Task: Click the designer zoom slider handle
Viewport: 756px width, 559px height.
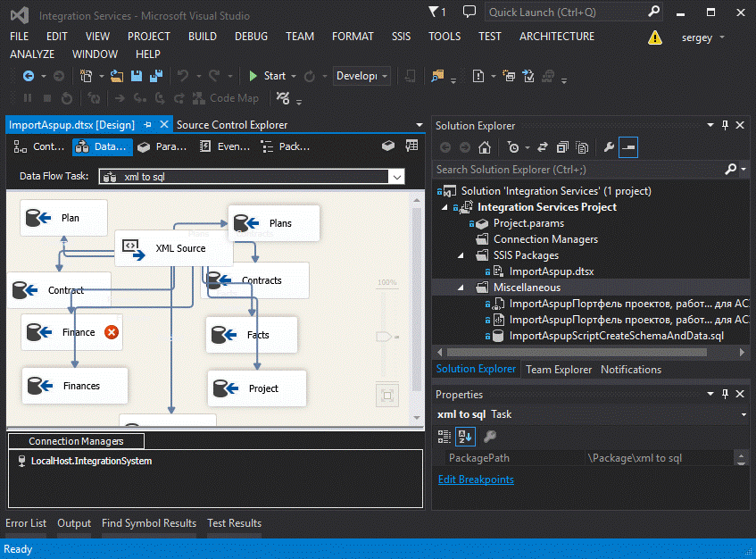Action: click(385, 337)
